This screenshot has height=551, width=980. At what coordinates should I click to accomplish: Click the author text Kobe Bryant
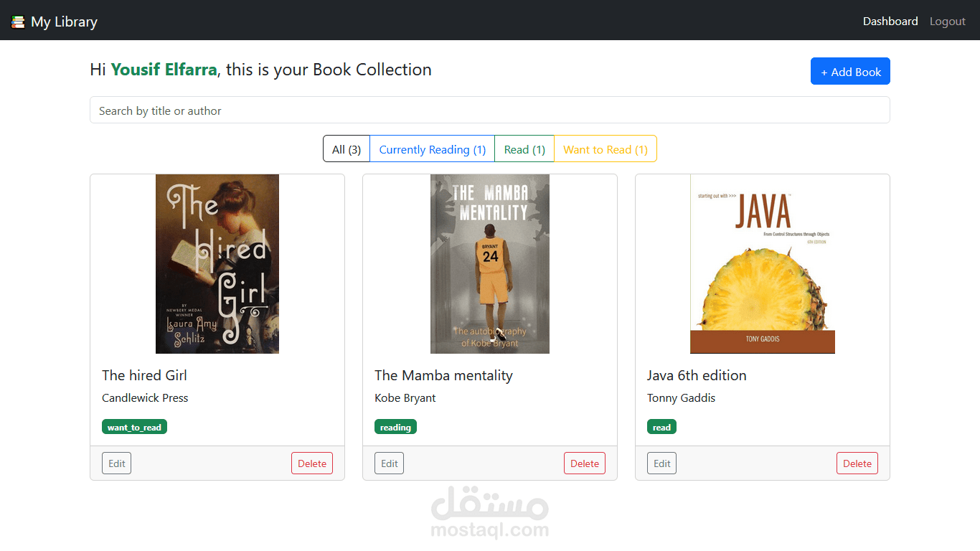[405, 397]
